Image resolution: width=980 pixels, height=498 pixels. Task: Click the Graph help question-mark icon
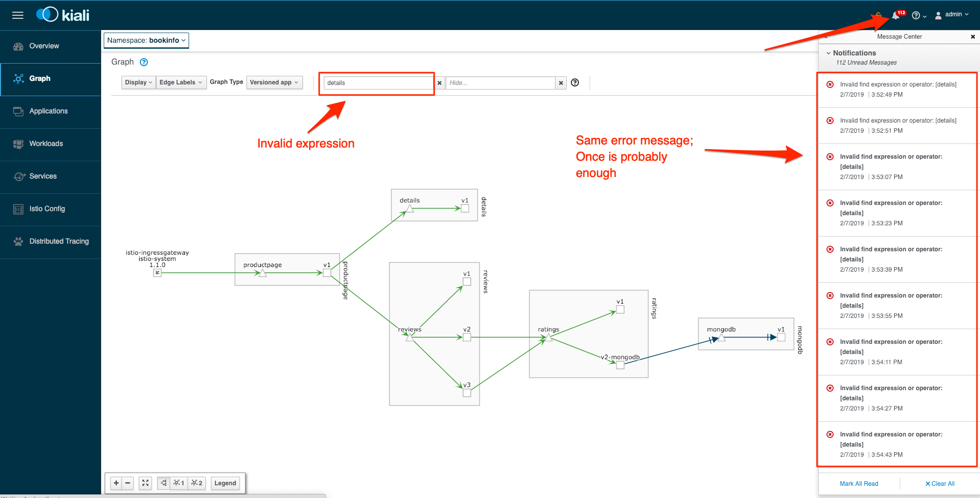point(144,62)
